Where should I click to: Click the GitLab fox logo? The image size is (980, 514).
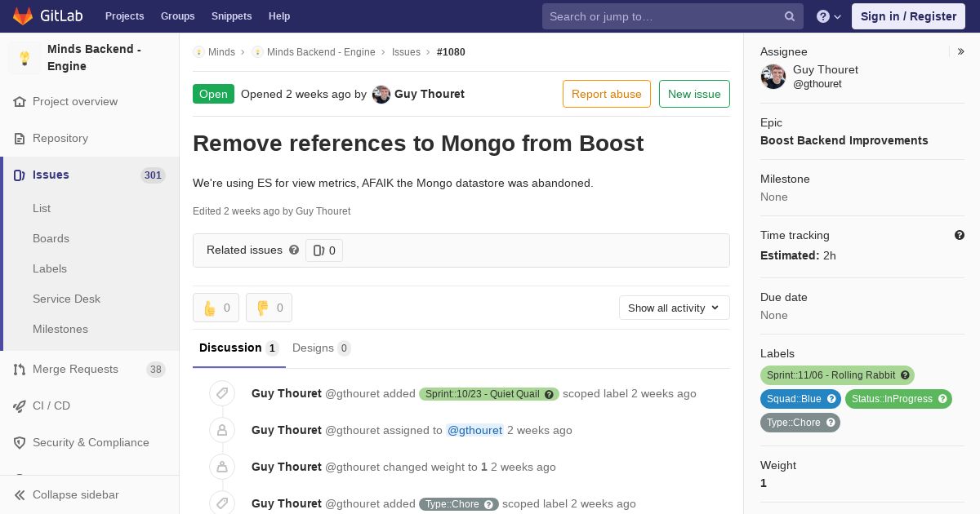point(23,16)
